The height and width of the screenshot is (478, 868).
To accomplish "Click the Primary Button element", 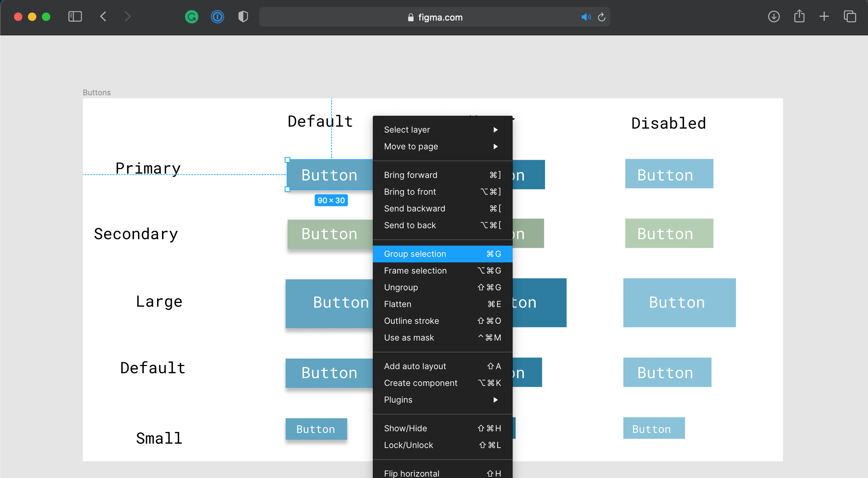I will click(329, 174).
